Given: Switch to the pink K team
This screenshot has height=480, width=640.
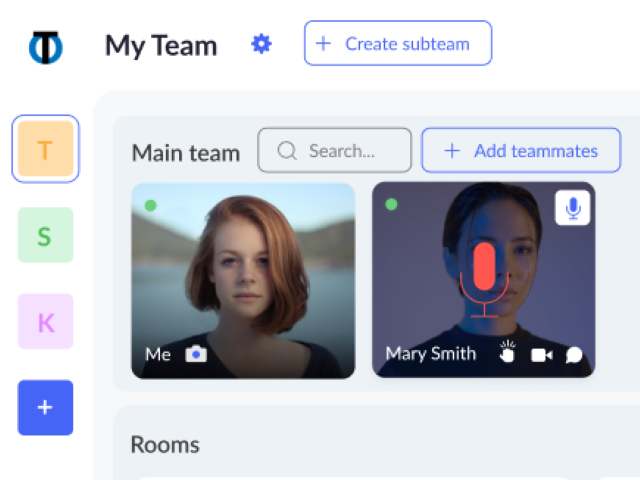Looking at the screenshot, I should (45, 322).
